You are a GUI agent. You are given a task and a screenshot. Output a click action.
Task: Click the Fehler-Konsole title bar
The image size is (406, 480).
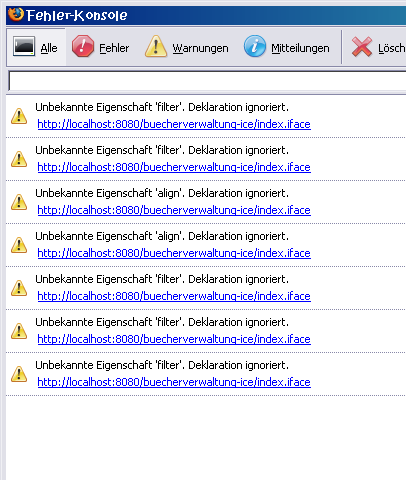pyautogui.click(x=206, y=15)
